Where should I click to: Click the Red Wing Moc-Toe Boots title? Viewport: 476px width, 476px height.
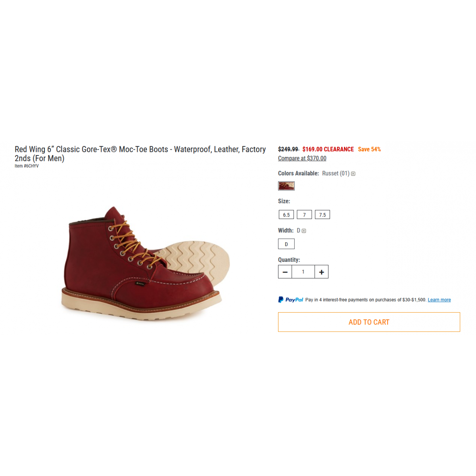tap(140, 154)
